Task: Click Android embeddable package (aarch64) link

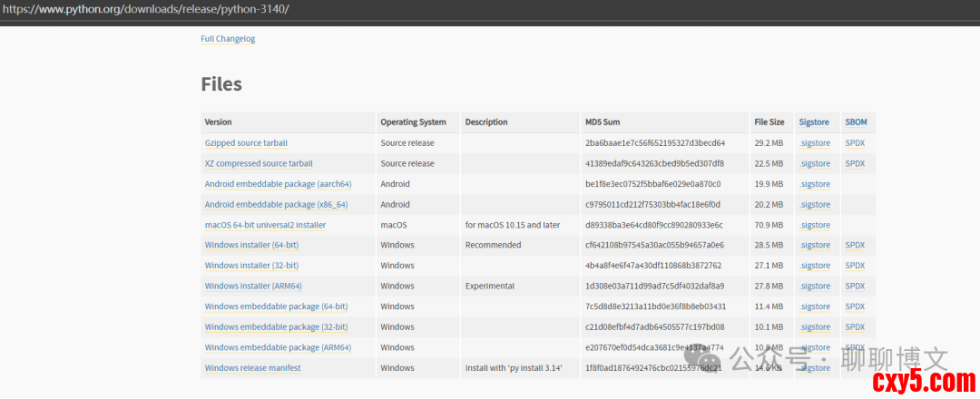Action: (278, 184)
